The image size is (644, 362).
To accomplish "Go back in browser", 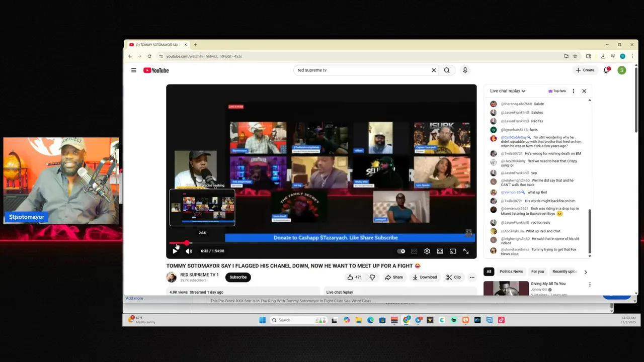I will (x=130, y=56).
